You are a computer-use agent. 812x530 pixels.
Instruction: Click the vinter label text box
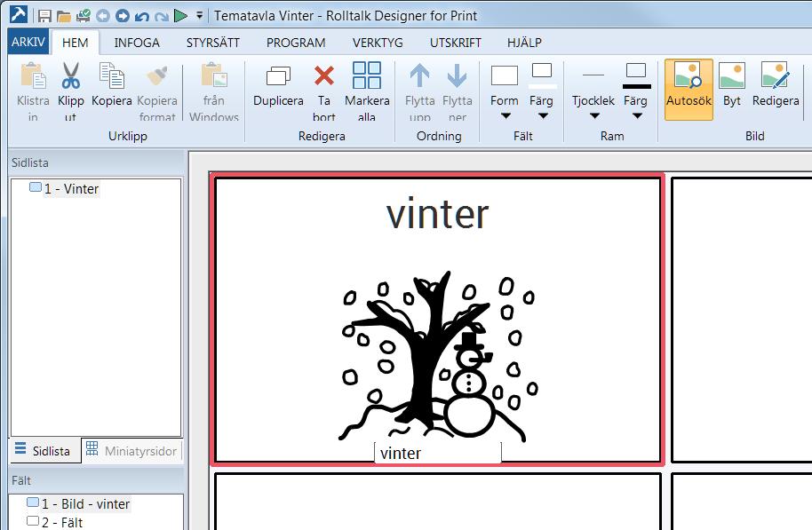click(x=438, y=454)
